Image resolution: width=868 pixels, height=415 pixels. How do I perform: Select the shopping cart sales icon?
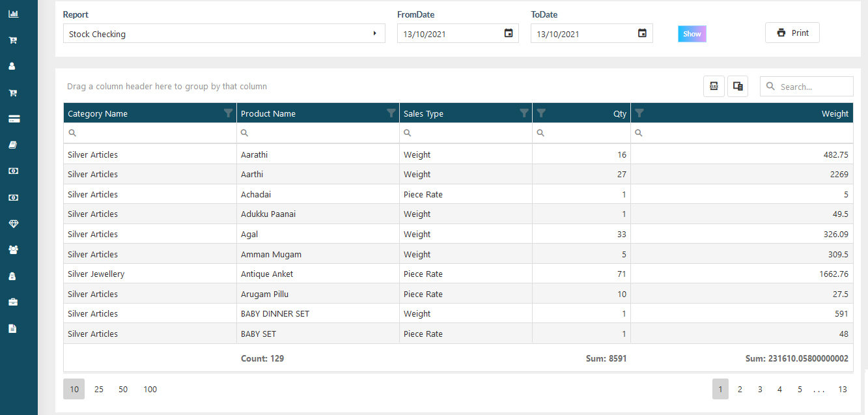tap(13, 40)
